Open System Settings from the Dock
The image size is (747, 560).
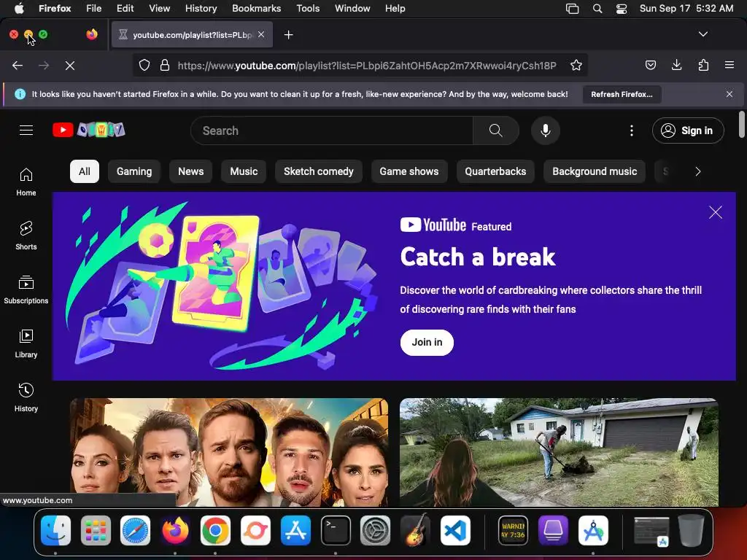[376, 531]
